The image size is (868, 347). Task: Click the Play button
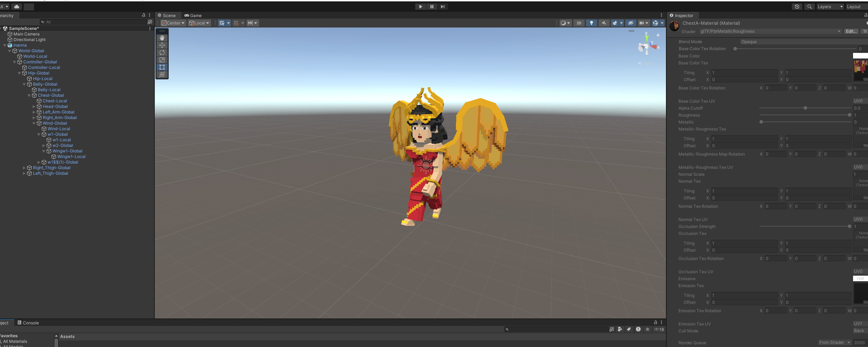click(x=420, y=7)
